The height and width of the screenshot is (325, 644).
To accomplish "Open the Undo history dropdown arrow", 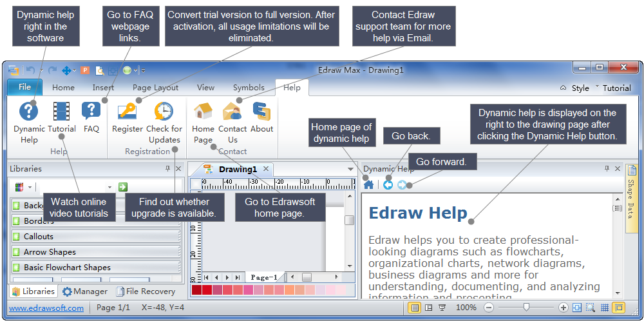I will [x=41, y=71].
